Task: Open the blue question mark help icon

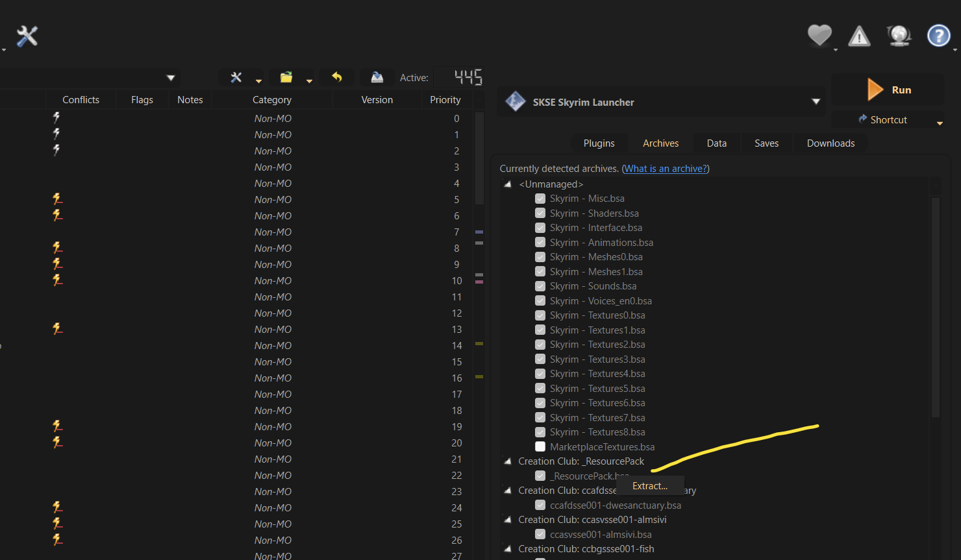Action: [938, 36]
